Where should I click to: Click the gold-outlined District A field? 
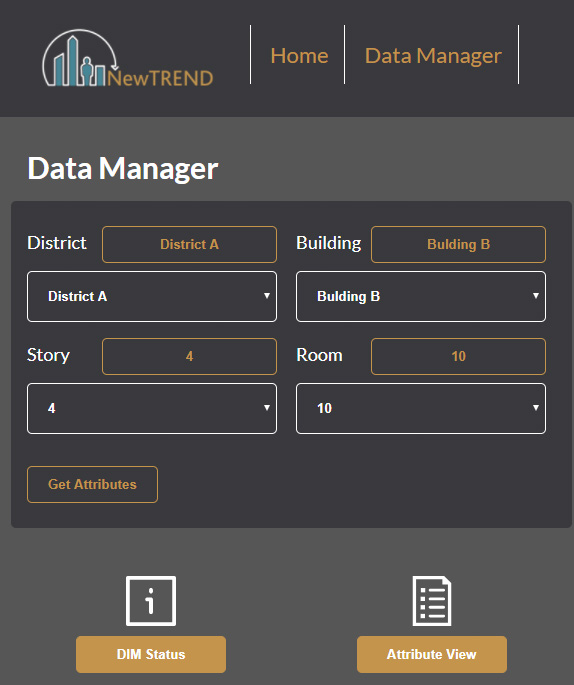(189, 244)
